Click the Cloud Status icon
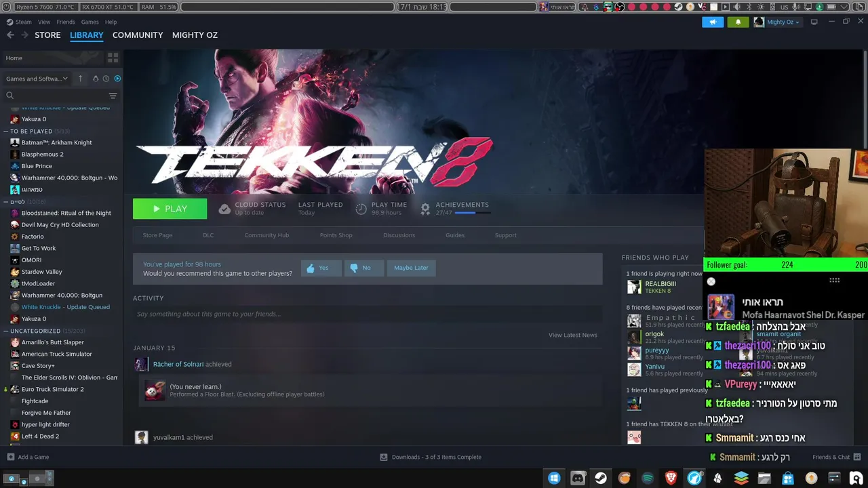The width and height of the screenshot is (868, 488). pyautogui.click(x=224, y=209)
